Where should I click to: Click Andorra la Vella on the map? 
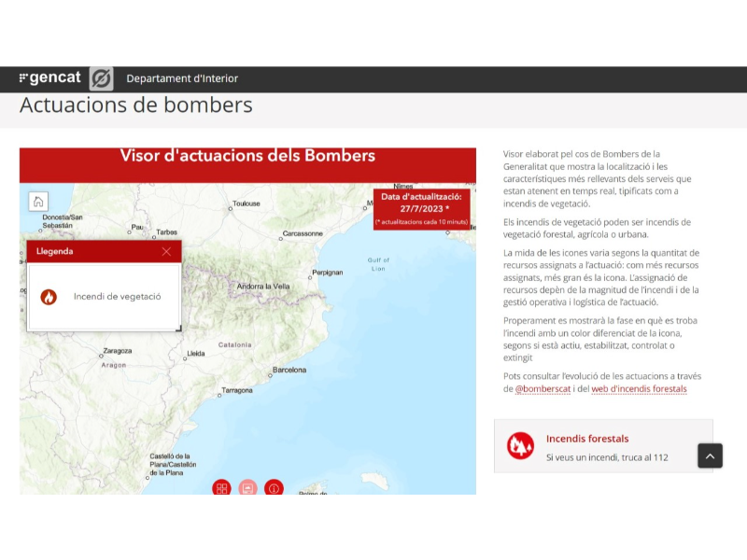(263, 287)
